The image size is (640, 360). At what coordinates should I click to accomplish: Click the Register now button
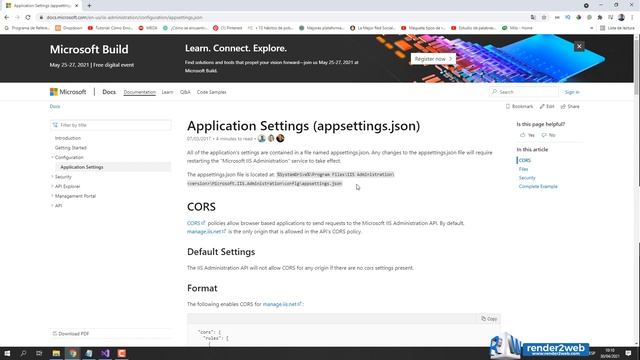[433, 59]
